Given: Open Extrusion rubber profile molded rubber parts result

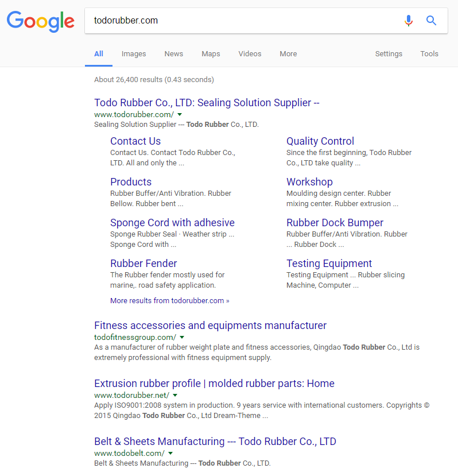Looking at the screenshot, I should (x=214, y=384).
